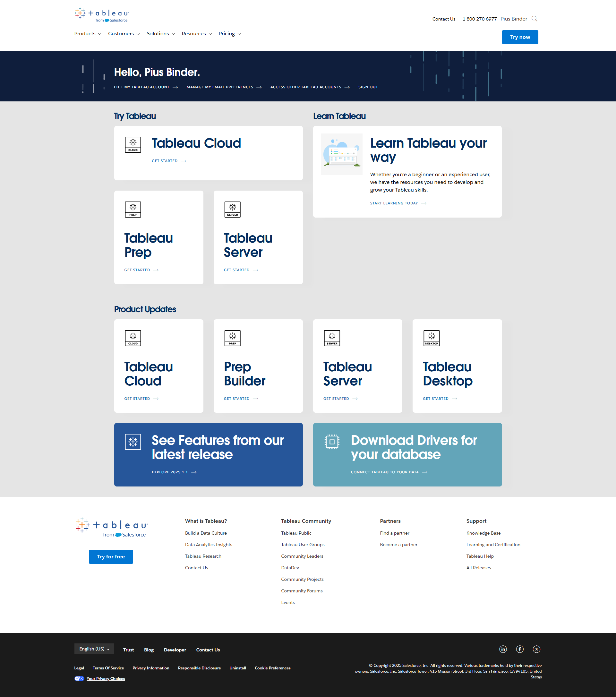Expand the Solutions navigation dropdown
This screenshot has width=616, height=697.
[x=160, y=34]
